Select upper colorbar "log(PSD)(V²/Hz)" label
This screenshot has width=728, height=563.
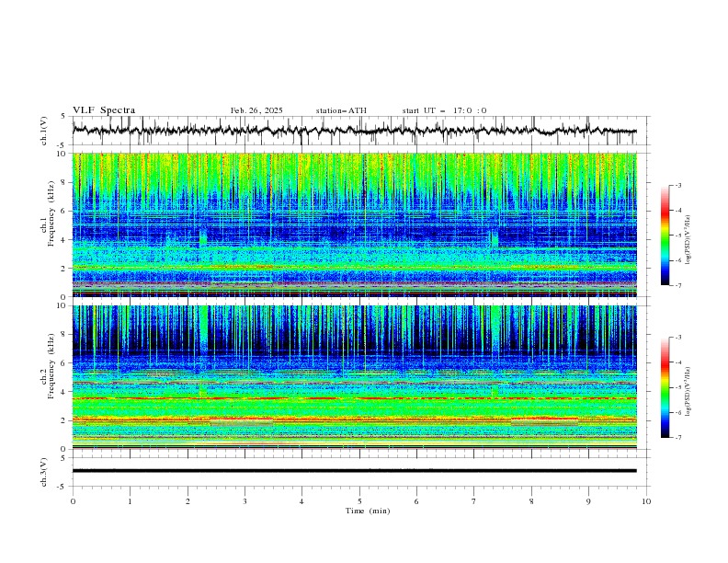688,240
